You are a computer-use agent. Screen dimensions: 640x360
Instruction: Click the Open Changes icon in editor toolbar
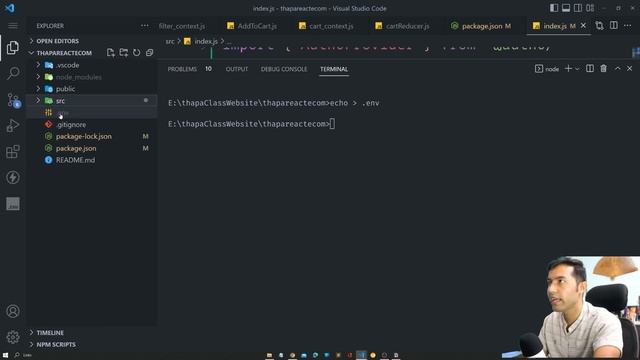pos(599,26)
